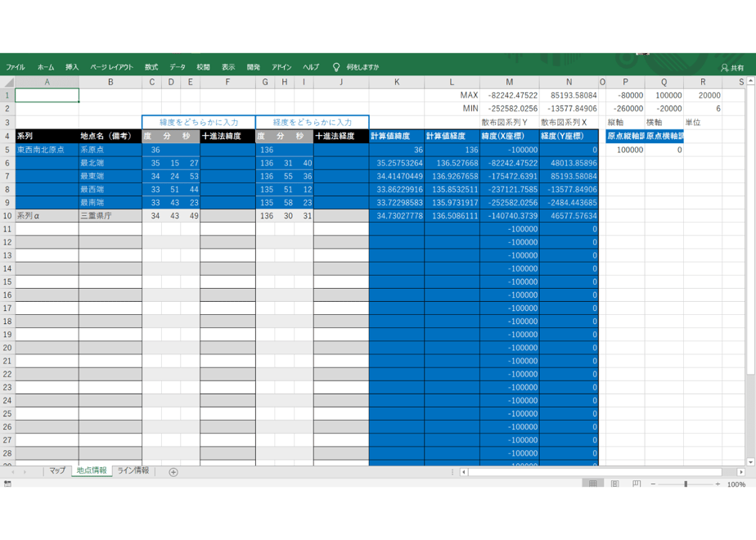
Task: Open the 開発 ribbon tab
Action: [253, 67]
